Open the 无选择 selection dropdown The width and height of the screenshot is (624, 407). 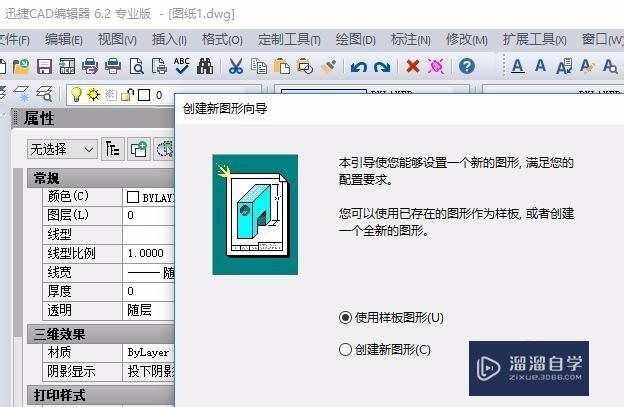(62, 150)
